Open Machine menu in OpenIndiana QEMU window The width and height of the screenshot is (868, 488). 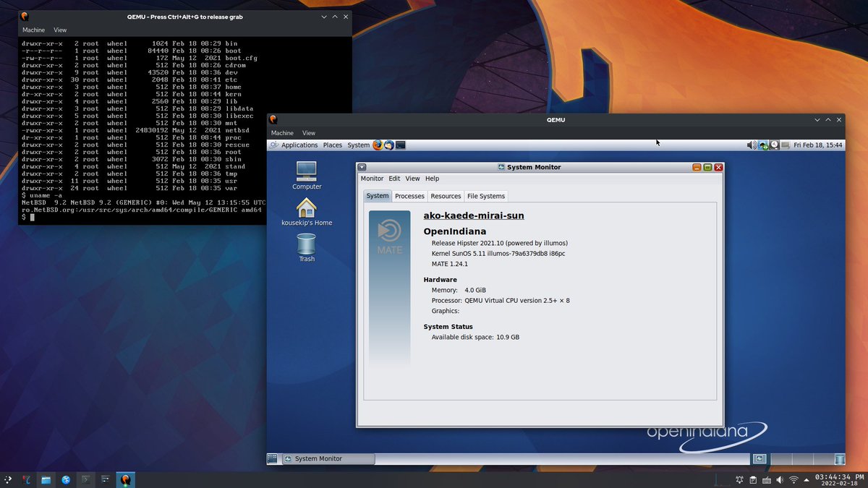[282, 133]
